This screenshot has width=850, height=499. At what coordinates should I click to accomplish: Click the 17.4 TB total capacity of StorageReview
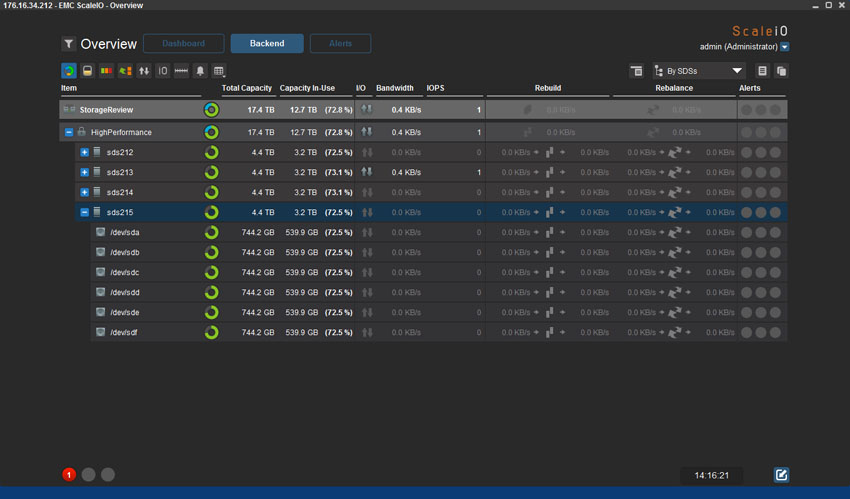[x=261, y=110]
